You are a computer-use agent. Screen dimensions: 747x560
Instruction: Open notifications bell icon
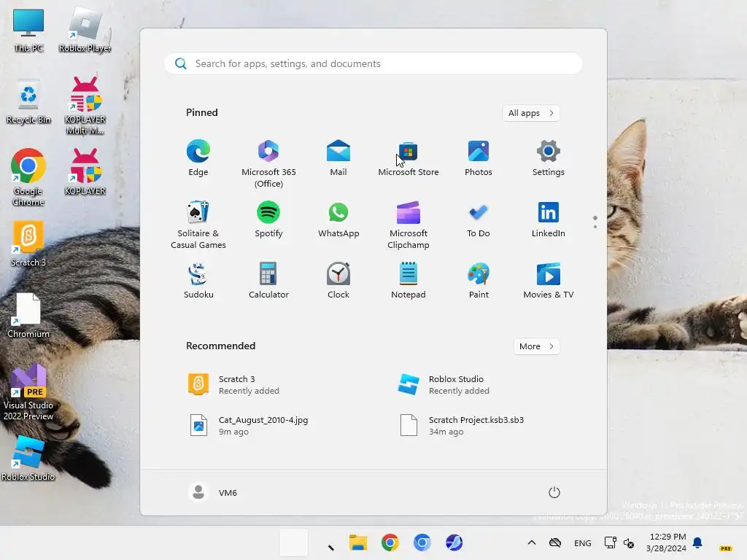[x=697, y=542]
